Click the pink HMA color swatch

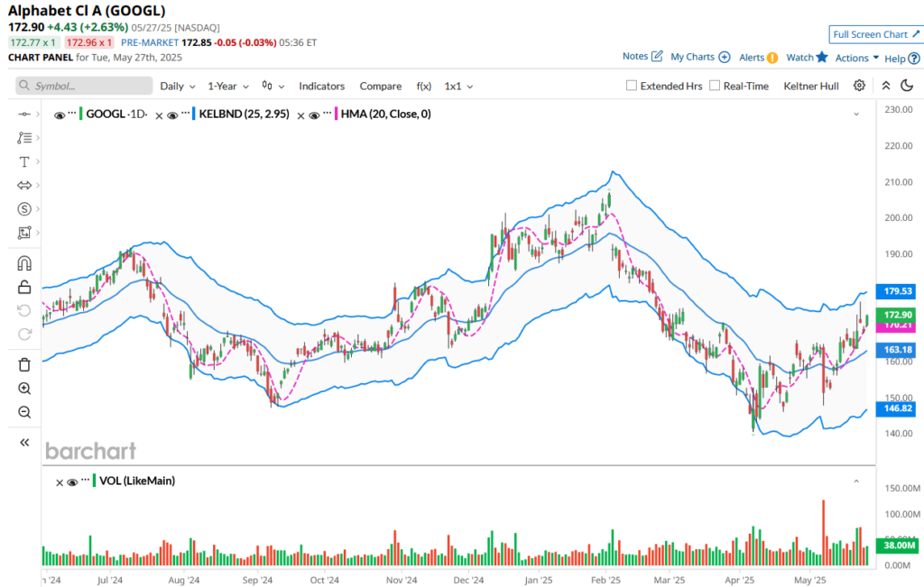point(337,115)
